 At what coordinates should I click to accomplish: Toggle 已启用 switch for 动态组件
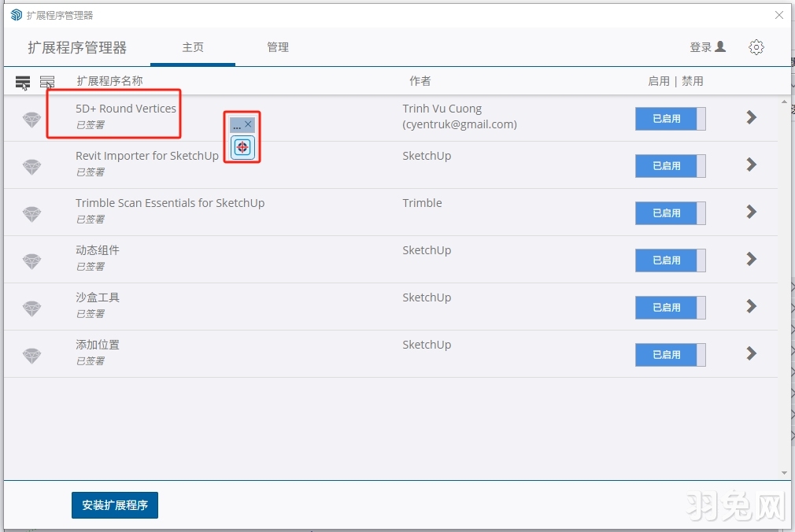[670, 260]
